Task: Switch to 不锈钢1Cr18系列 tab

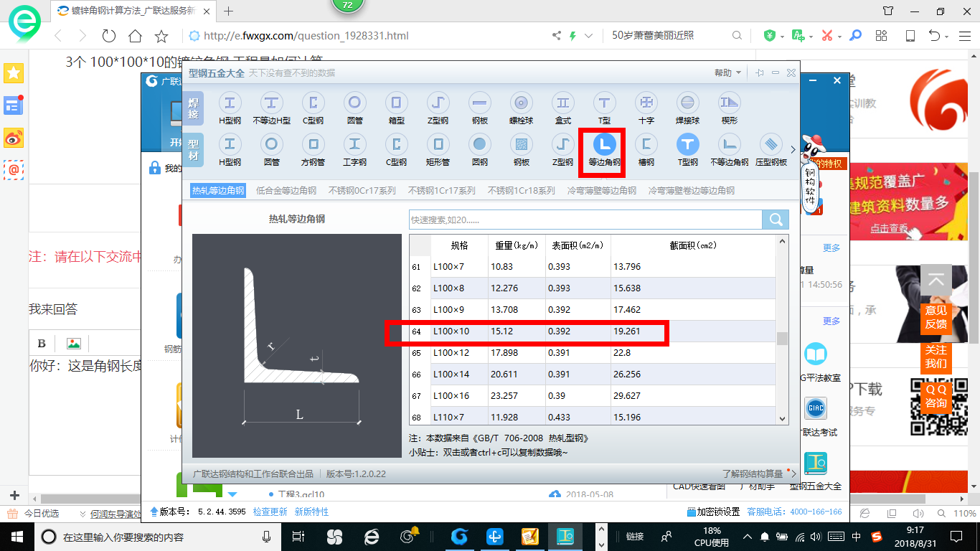Action: (x=522, y=190)
